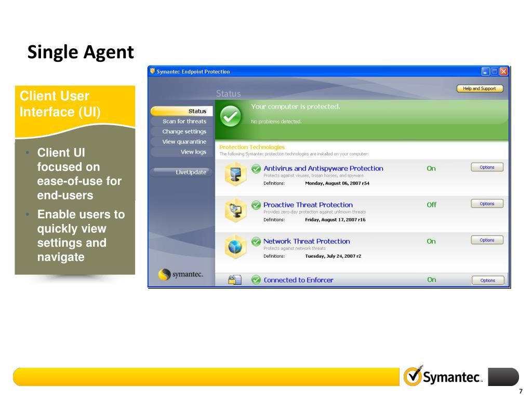The image size is (532, 399).
Task: Click the Symantec checkmark logo in the slide footer
Action: pyautogui.click(x=443, y=376)
